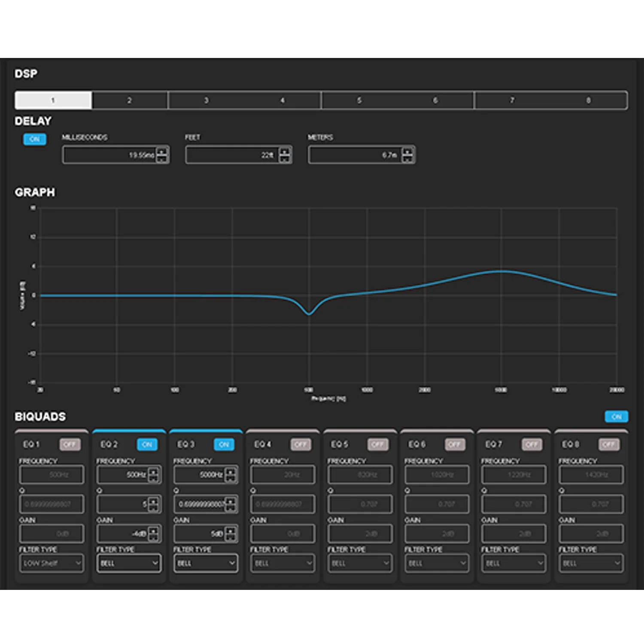
Task: Turn on the EQ 1 band
Action: click(x=70, y=444)
